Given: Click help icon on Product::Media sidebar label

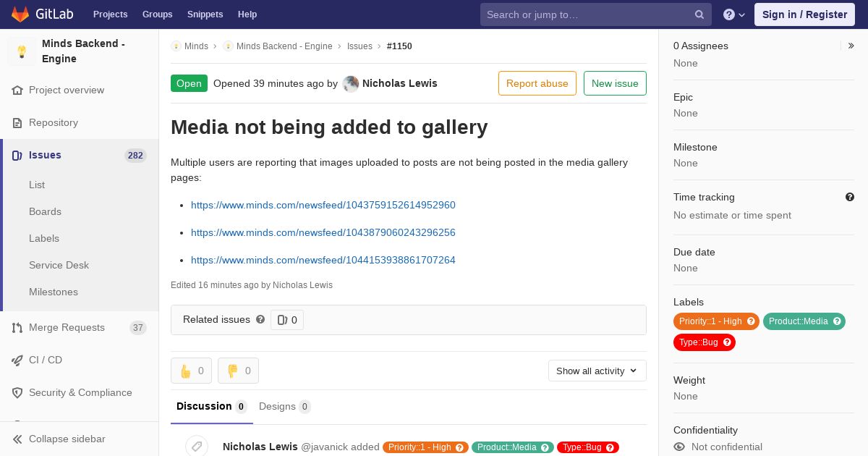Looking at the screenshot, I should coord(837,321).
